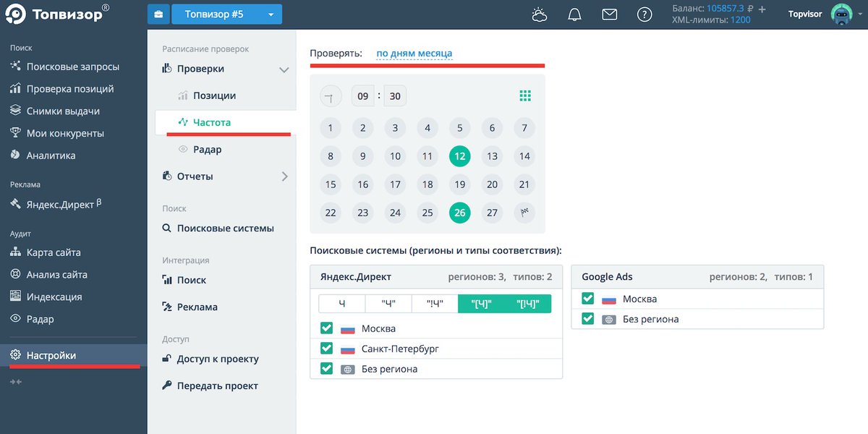Select match type Ч without quotes

pyautogui.click(x=342, y=304)
